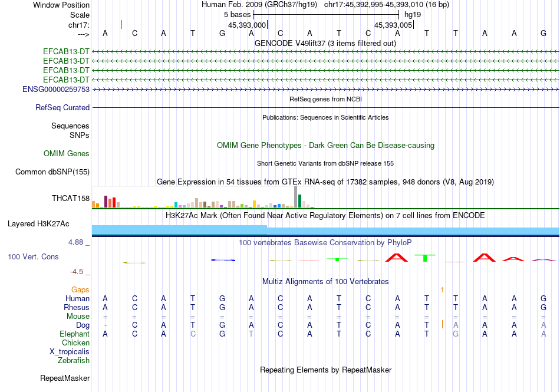
Task: Click the Chicken alignment row label
Action: pos(75,342)
